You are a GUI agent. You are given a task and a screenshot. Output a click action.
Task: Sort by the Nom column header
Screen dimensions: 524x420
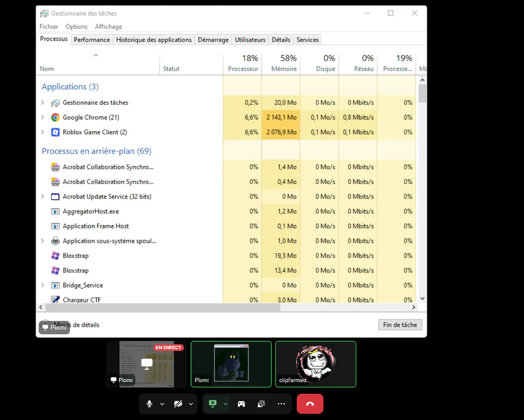click(98, 63)
